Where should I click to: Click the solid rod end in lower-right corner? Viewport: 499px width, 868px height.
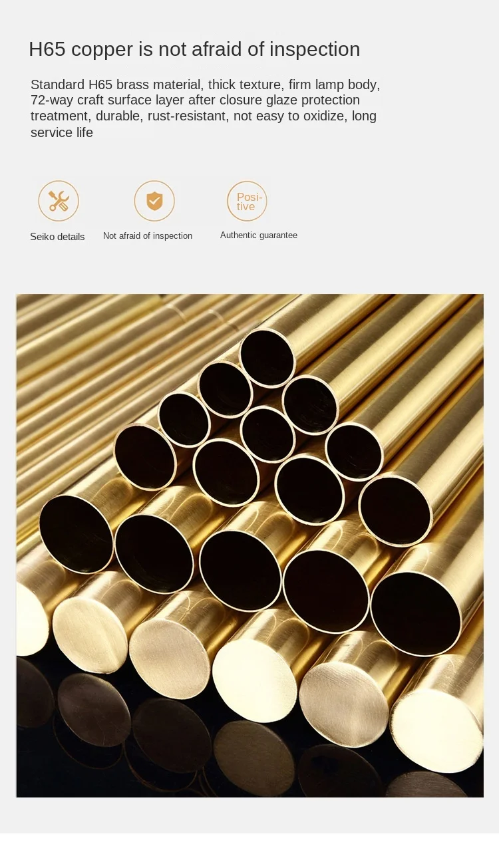coord(436,730)
